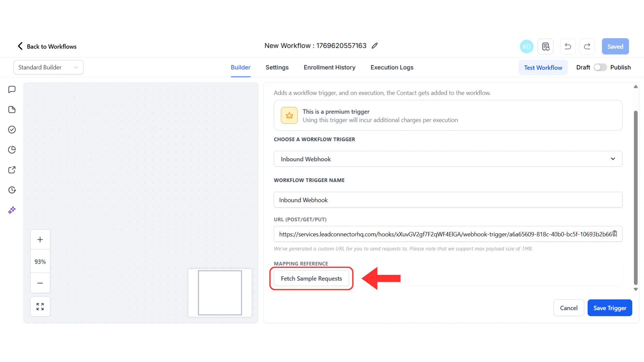Open the history clock icon in sidebar
The width and height of the screenshot is (644, 362).
tap(12, 190)
